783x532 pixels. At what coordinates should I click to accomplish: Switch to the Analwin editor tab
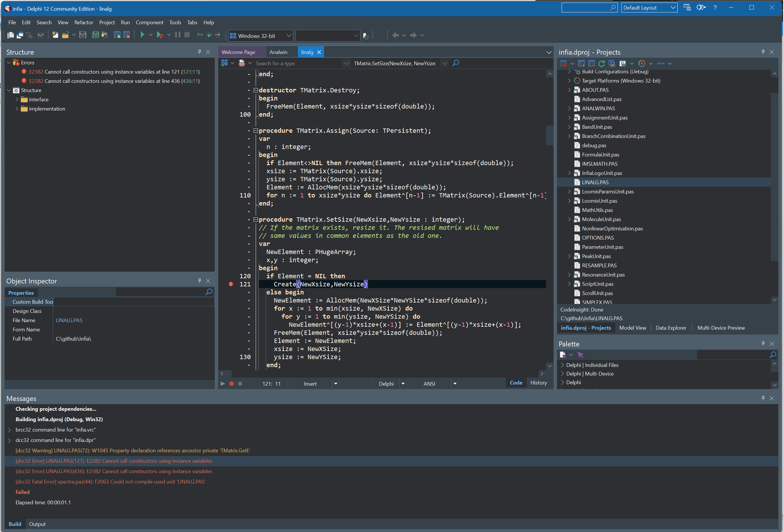[278, 52]
